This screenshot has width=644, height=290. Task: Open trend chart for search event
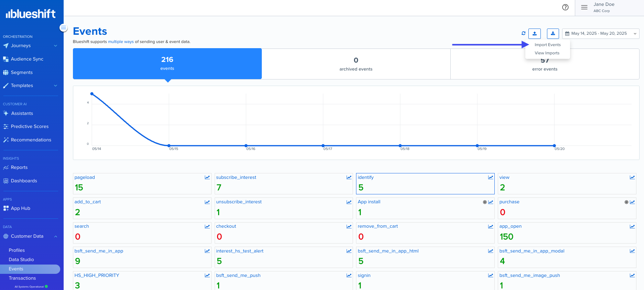207,226
